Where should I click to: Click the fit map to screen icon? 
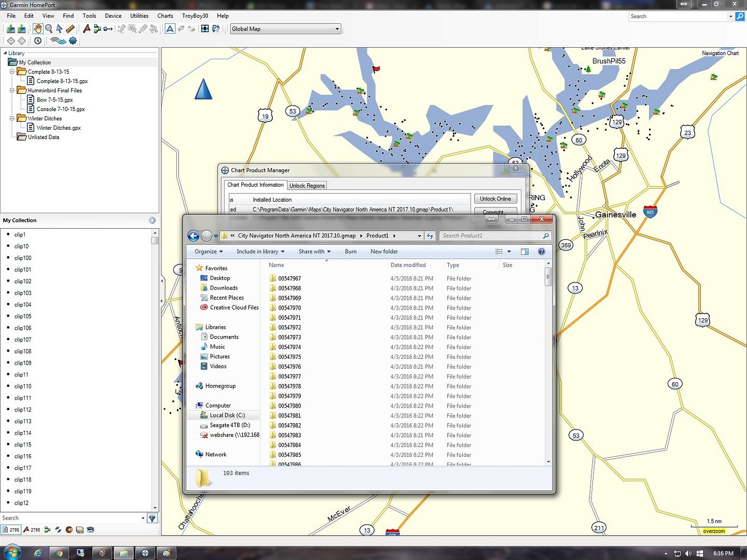(205, 29)
